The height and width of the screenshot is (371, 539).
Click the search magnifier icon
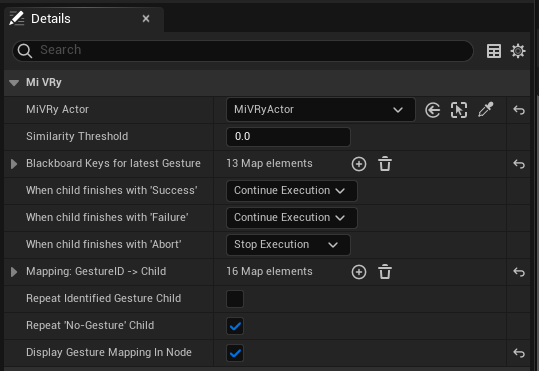point(25,51)
